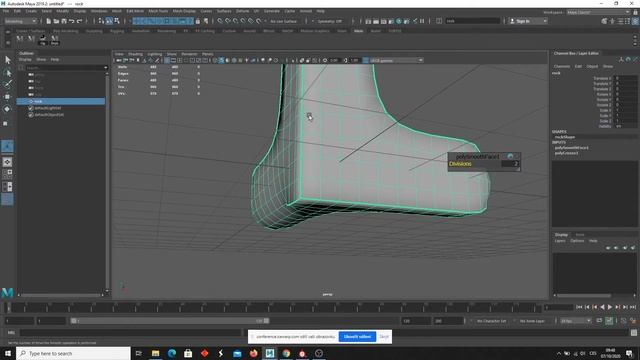Select polySmoothFace1 in the INPUTS list
This screenshot has width=640, height=360.
click(x=571, y=148)
